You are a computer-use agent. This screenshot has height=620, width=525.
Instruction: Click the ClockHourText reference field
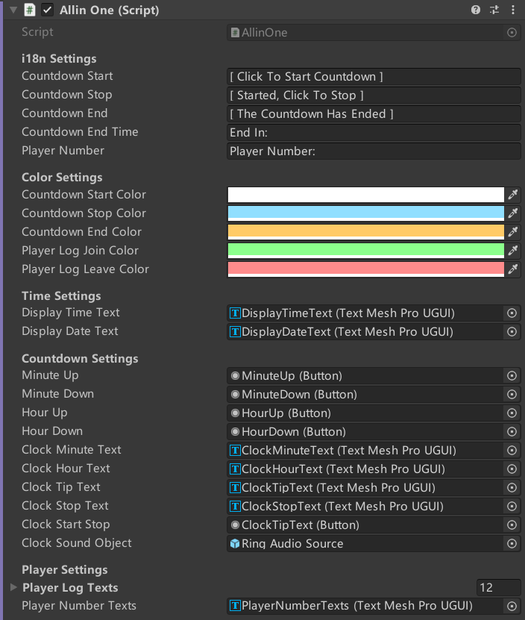(365, 469)
